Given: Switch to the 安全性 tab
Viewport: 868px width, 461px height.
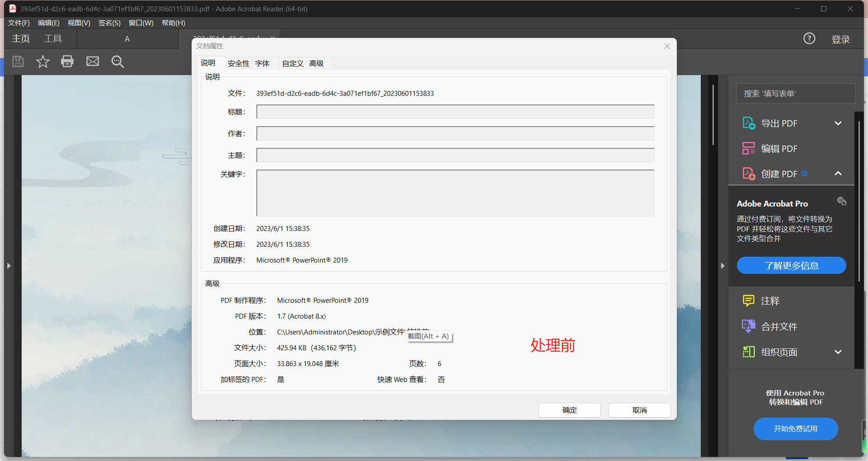Looking at the screenshot, I should tap(238, 63).
